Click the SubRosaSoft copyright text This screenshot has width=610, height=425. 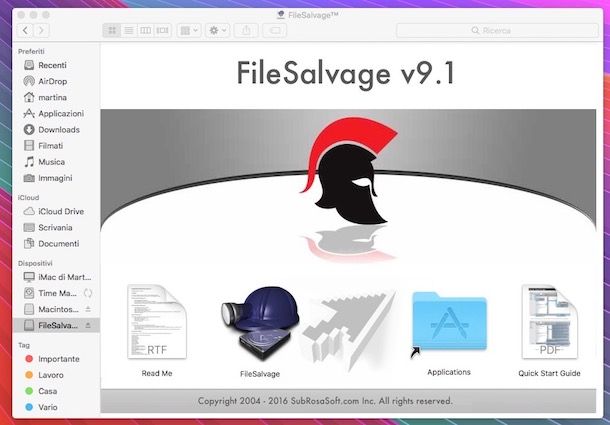325,401
